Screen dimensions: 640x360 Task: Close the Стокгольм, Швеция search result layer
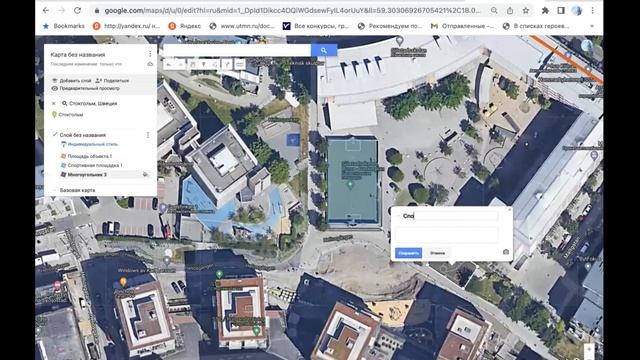(54, 103)
